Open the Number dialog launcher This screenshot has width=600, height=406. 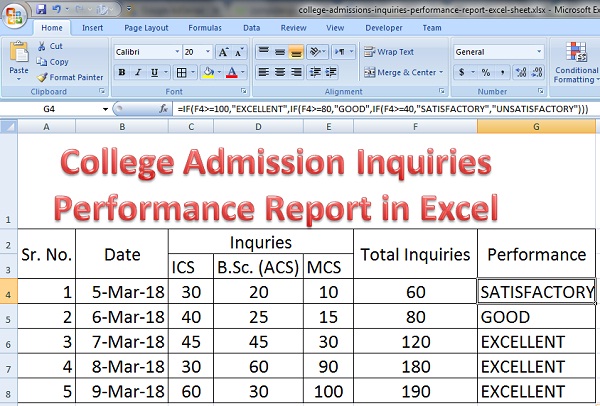tap(541, 91)
